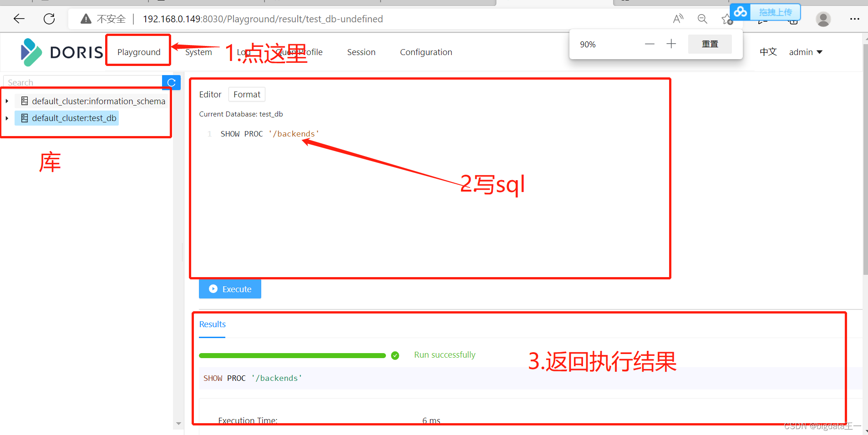This screenshot has height=435, width=868.
Task: Refresh the database list with blue button
Action: pos(171,82)
